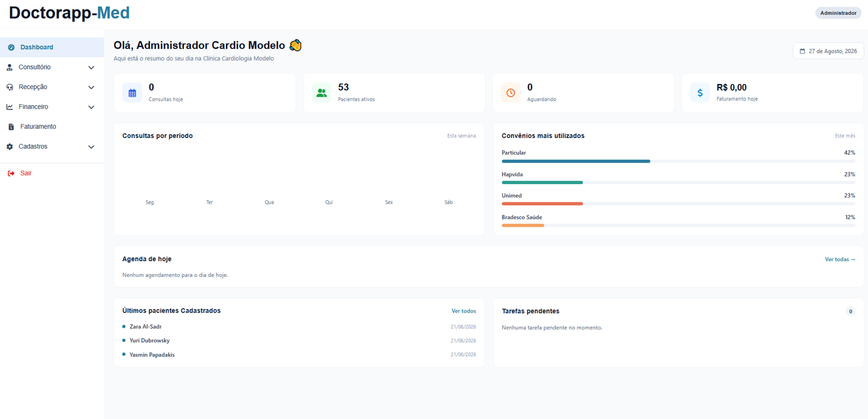Select patient Zara Al-Sadr
This screenshot has height=419, width=868.
point(145,327)
